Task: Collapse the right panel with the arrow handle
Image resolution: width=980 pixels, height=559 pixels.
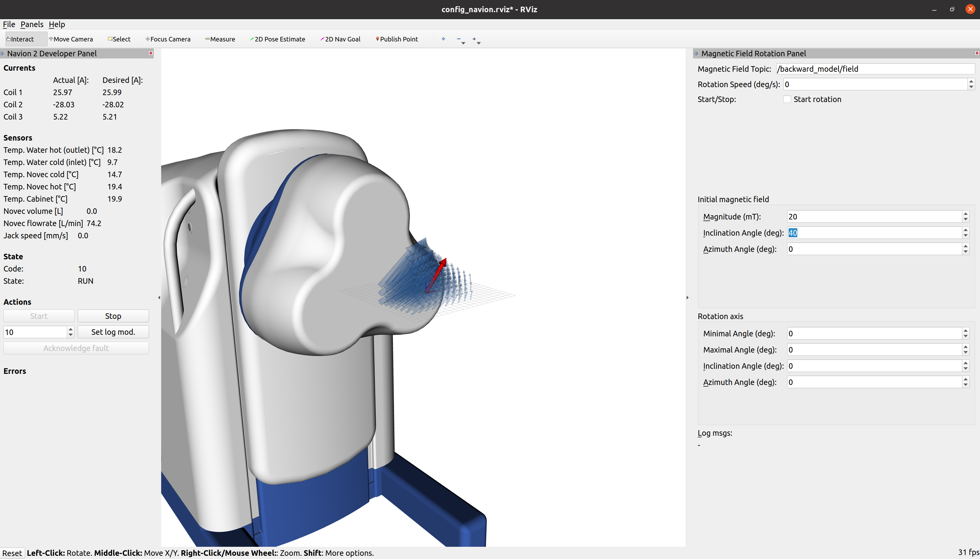Action: pyautogui.click(x=687, y=298)
